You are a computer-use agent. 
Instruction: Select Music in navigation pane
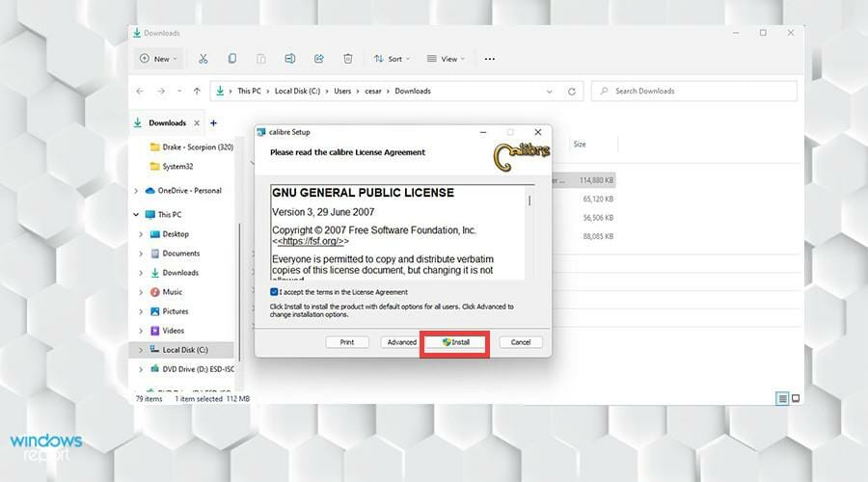[x=166, y=292]
